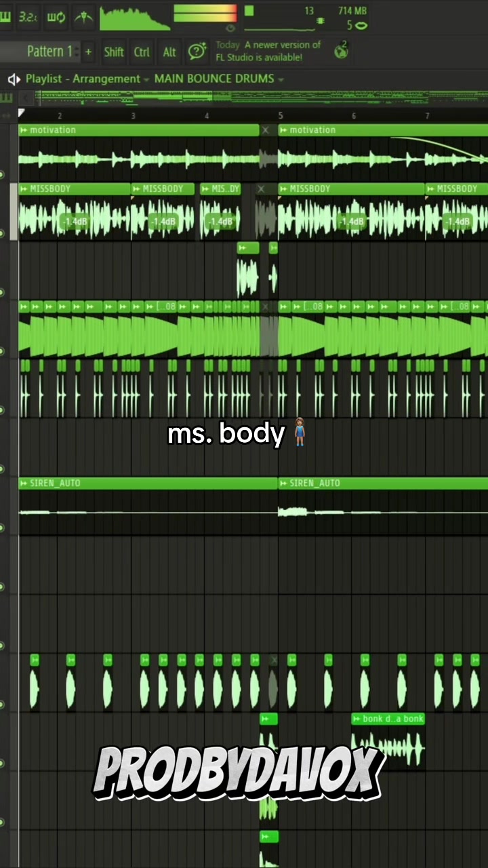Screen dimensions: 488x868
Task: Jump to bar 7 on the timeline ruler
Action: 427,116
